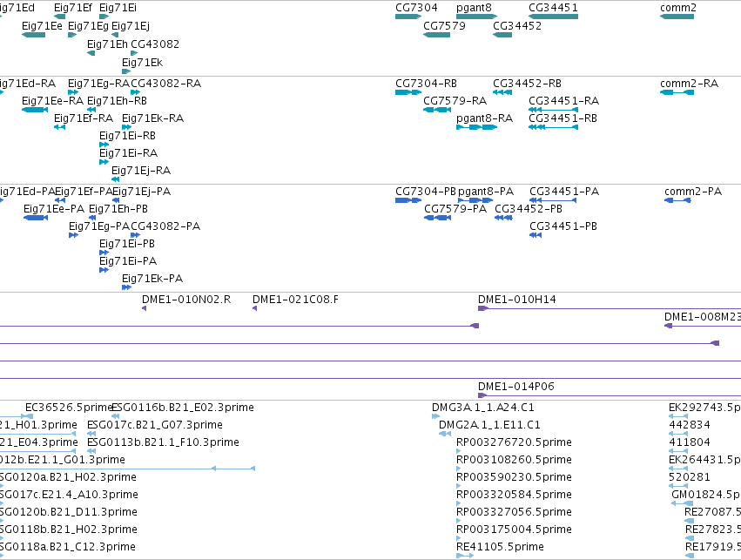This screenshot has height=560, width=741.
Task: Select the Eig71Ee gene glyph
Action: tap(34, 35)
